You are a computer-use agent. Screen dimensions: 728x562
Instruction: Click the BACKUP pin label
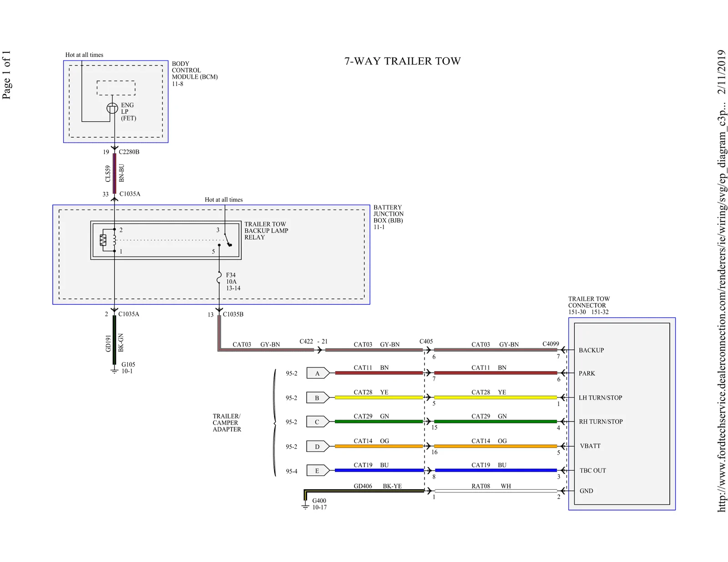click(x=591, y=350)
